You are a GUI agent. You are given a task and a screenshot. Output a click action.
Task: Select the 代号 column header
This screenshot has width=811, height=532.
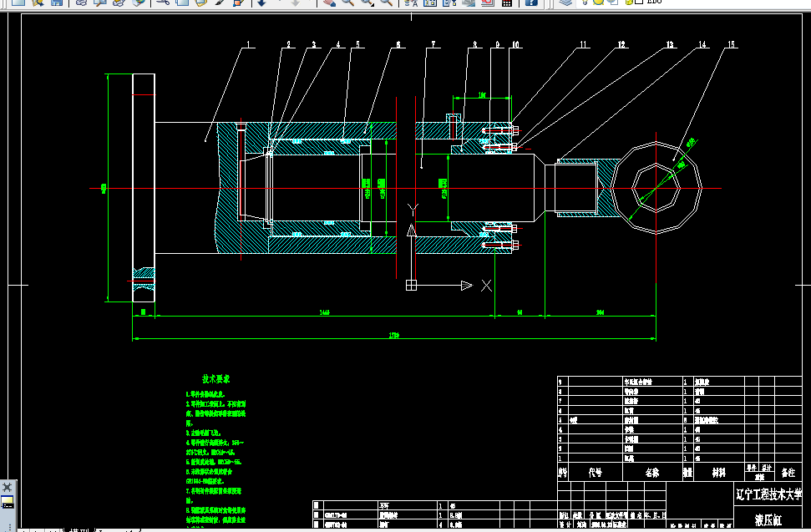click(x=595, y=473)
